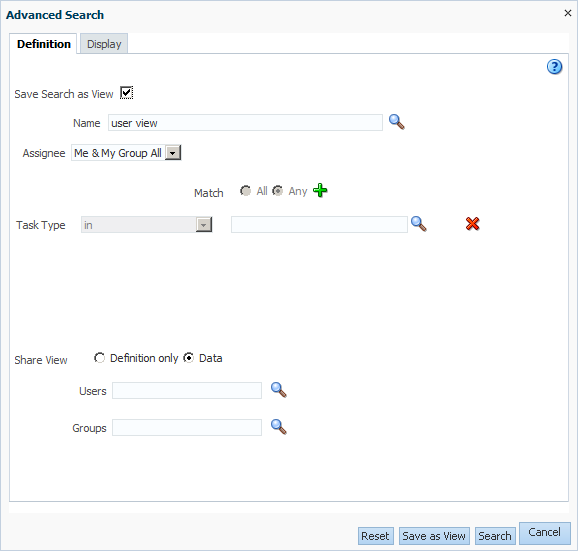Select the Definition tab
The image size is (578, 551).
point(43,44)
